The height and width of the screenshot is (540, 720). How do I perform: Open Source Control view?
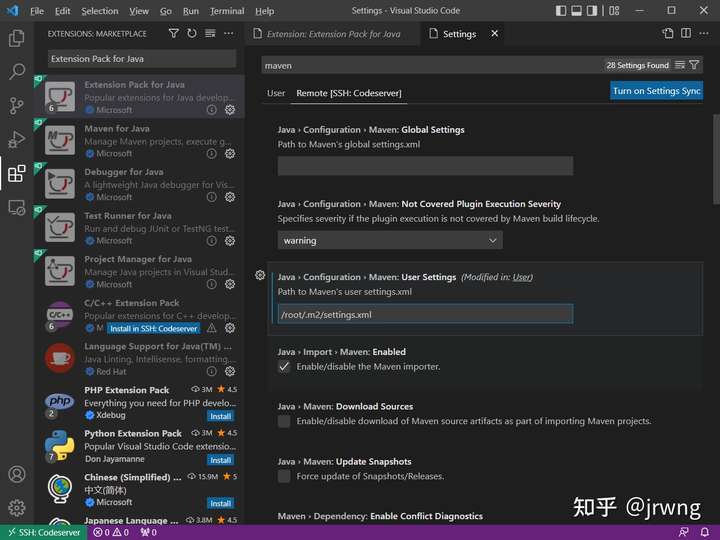tap(17, 106)
